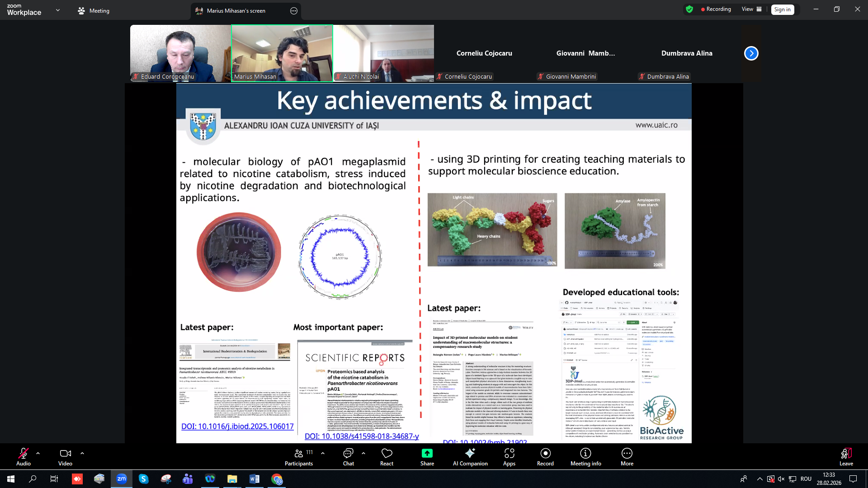Show next participants with blue arrow

click(x=751, y=53)
